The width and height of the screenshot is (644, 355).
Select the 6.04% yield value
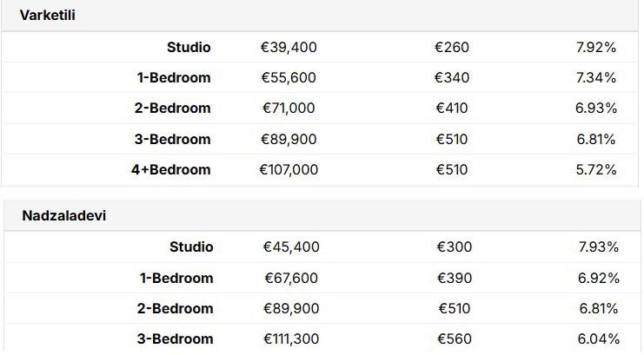599,339
